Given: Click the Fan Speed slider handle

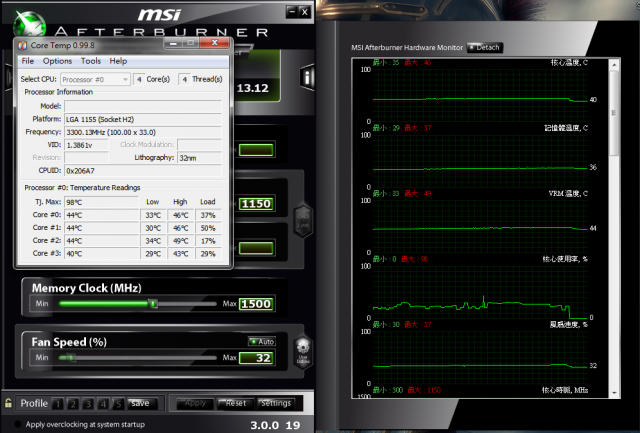Looking at the screenshot, I should point(70,358).
